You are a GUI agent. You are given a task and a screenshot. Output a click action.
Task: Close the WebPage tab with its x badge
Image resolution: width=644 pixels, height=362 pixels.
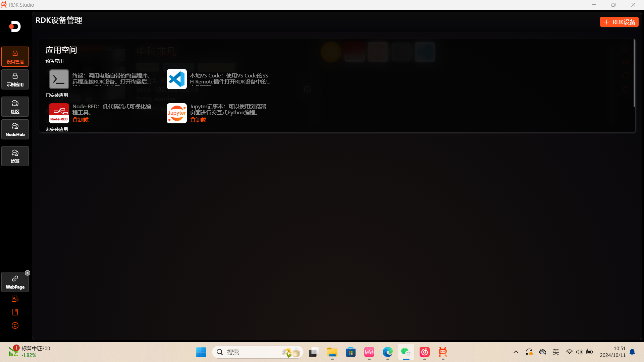[x=28, y=273]
